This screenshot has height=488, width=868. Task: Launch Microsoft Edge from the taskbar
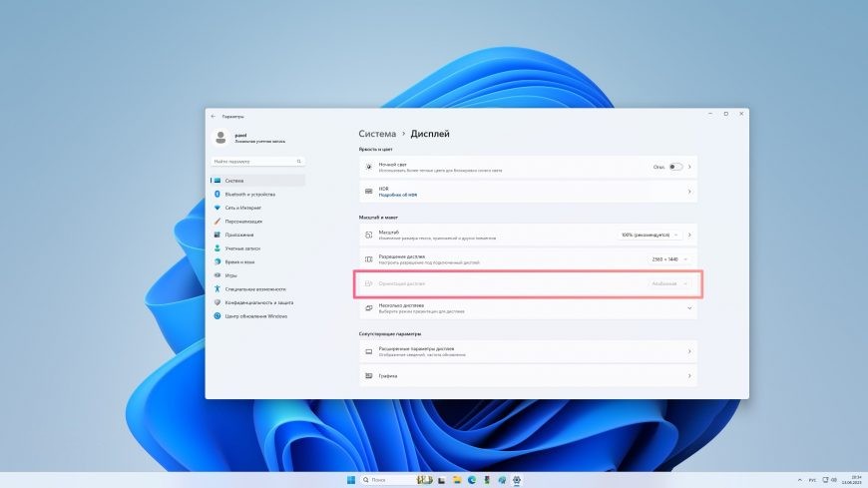click(x=472, y=480)
